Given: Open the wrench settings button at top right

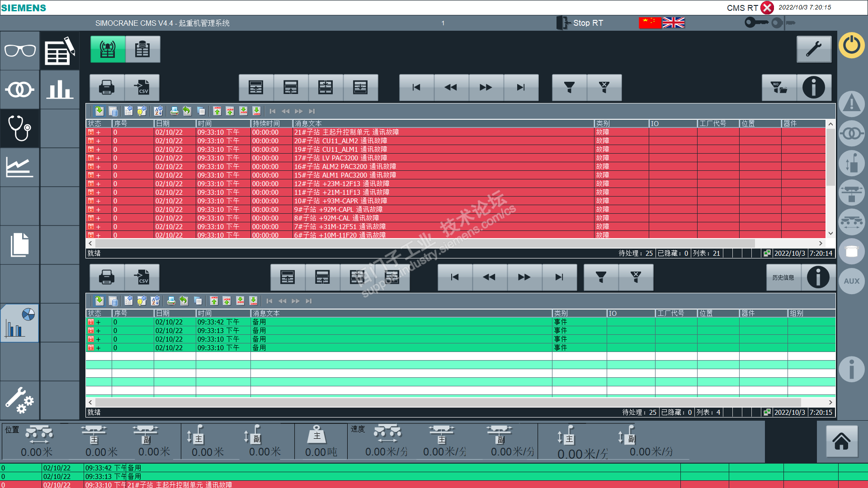Looking at the screenshot, I should coord(814,49).
